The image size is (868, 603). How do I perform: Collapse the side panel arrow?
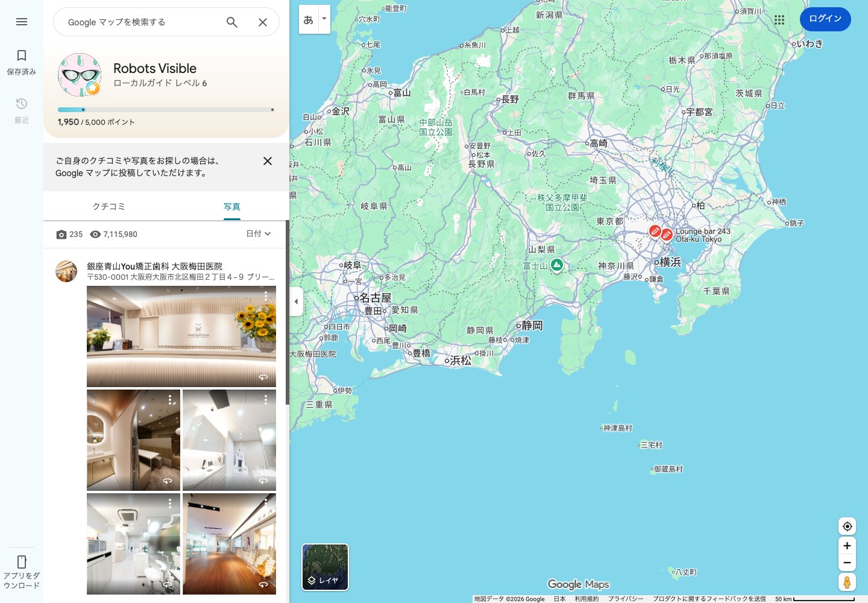(296, 301)
